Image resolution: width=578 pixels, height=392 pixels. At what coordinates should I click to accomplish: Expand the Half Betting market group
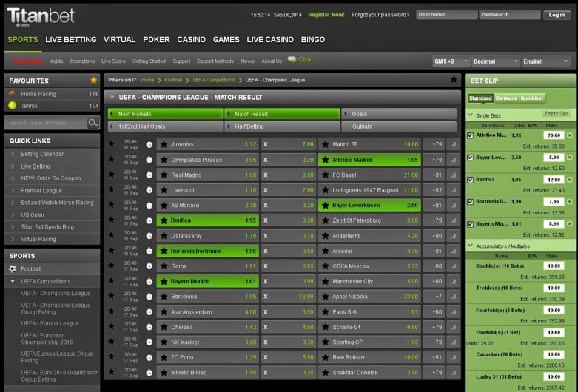282,126
